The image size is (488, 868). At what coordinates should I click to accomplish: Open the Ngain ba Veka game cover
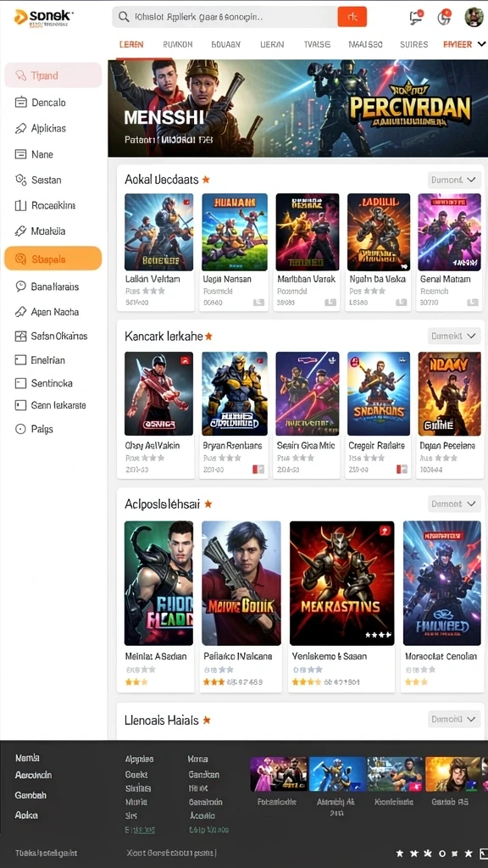click(x=379, y=232)
